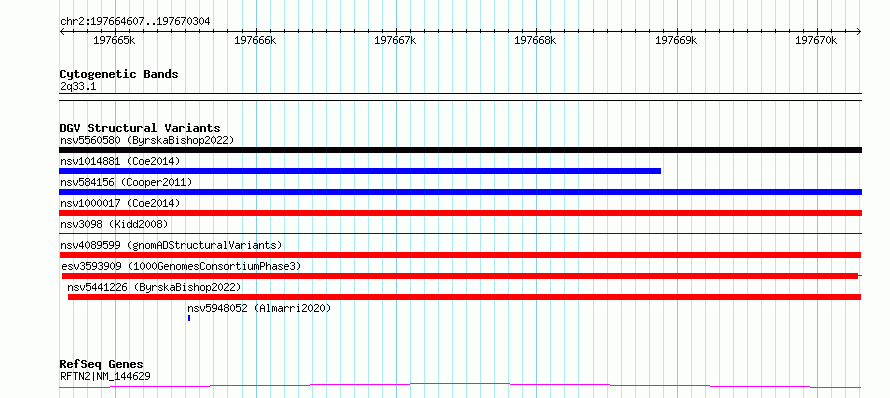The height and width of the screenshot is (398, 890).
Task: Open the nsv5441226 (ByrskaBishop2022) label
Action: point(154,287)
